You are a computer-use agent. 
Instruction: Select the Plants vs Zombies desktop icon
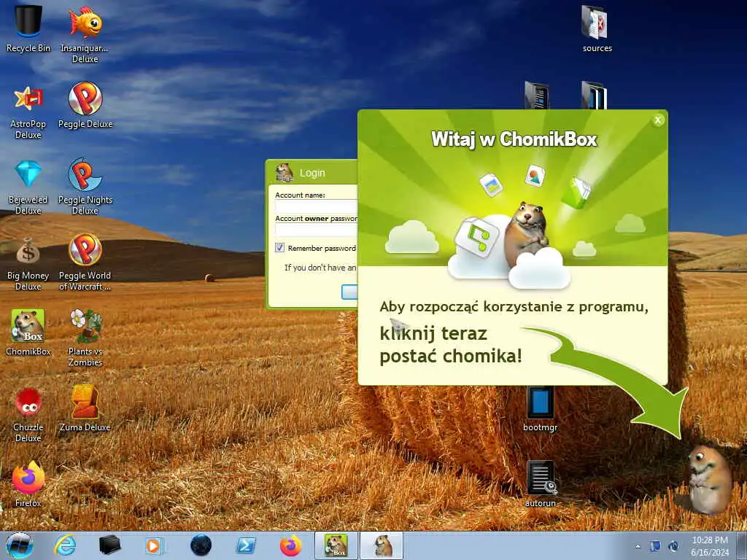[85, 337]
